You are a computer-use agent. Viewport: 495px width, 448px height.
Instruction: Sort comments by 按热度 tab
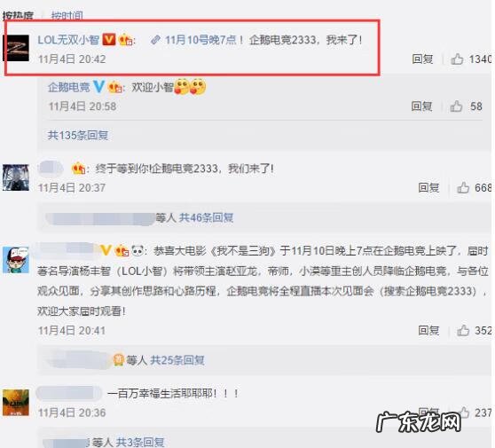click(x=18, y=15)
